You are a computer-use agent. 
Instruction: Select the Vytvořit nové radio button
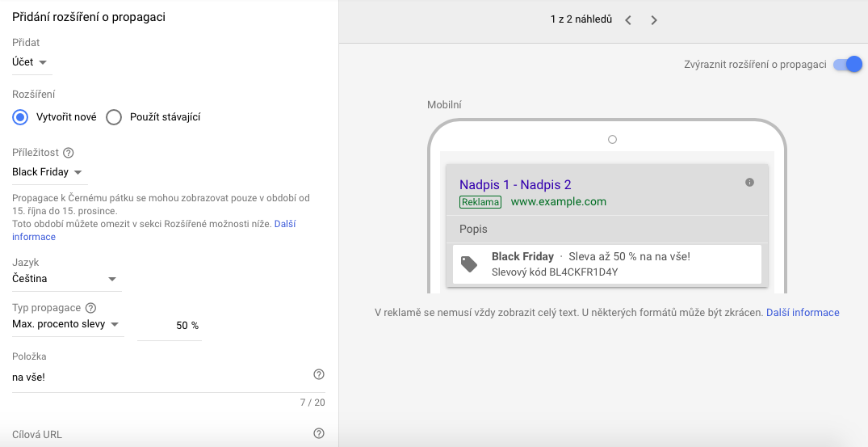click(20, 117)
